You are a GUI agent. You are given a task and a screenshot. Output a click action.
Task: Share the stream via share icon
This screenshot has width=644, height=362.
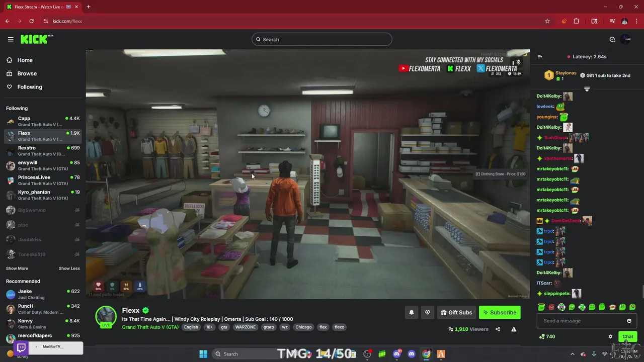tap(498, 329)
